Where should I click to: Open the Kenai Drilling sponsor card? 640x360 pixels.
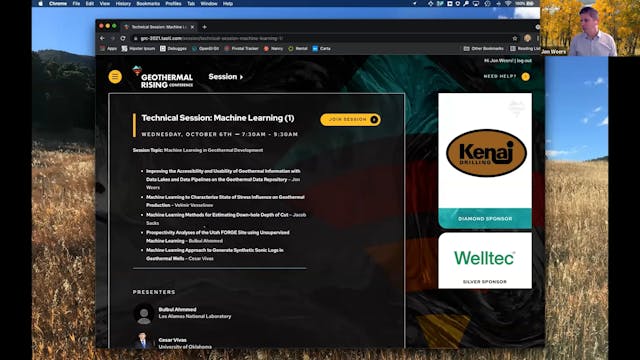(x=485, y=161)
